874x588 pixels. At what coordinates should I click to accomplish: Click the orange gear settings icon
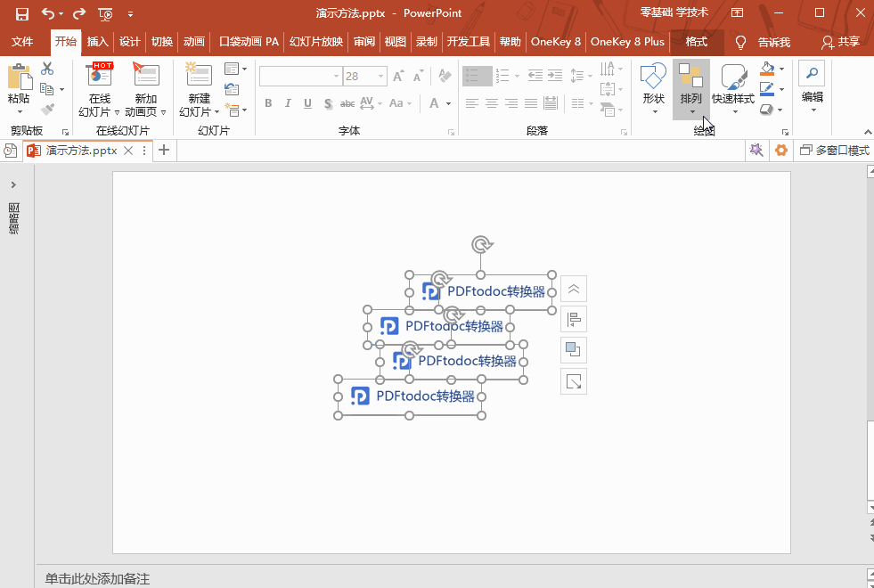pos(781,151)
